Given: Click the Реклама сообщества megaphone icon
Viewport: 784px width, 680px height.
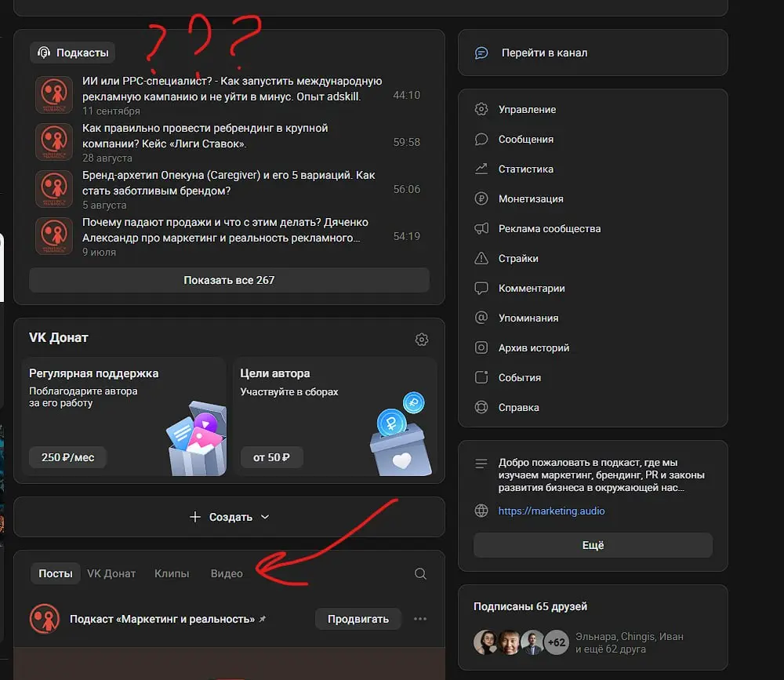Looking at the screenshot, I should pos(481,229).
